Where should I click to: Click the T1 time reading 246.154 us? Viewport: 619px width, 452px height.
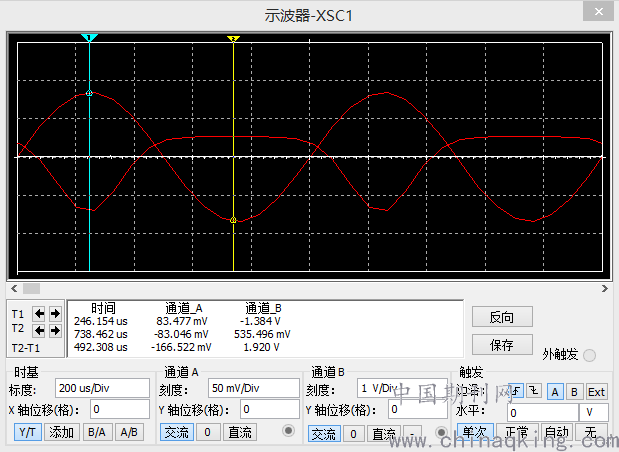(x=101, y=321)
